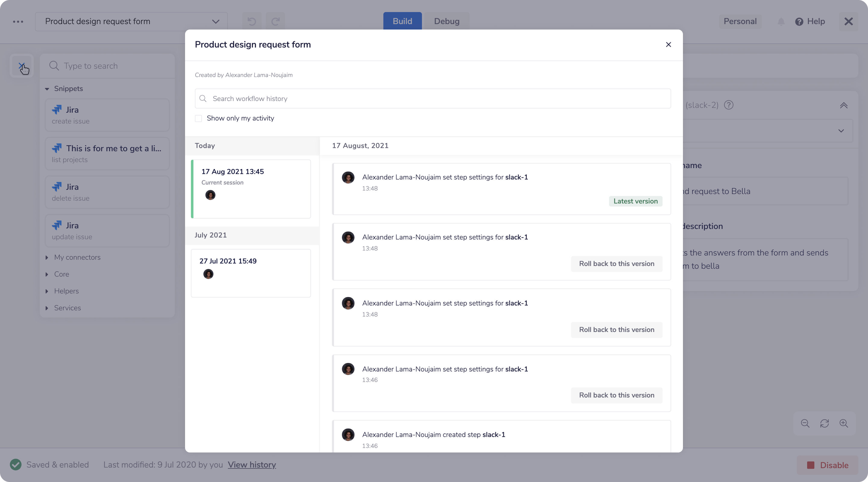The image size is (868, 482).
Task: Open Help from the question mark icon
Action: click(799, 22)
